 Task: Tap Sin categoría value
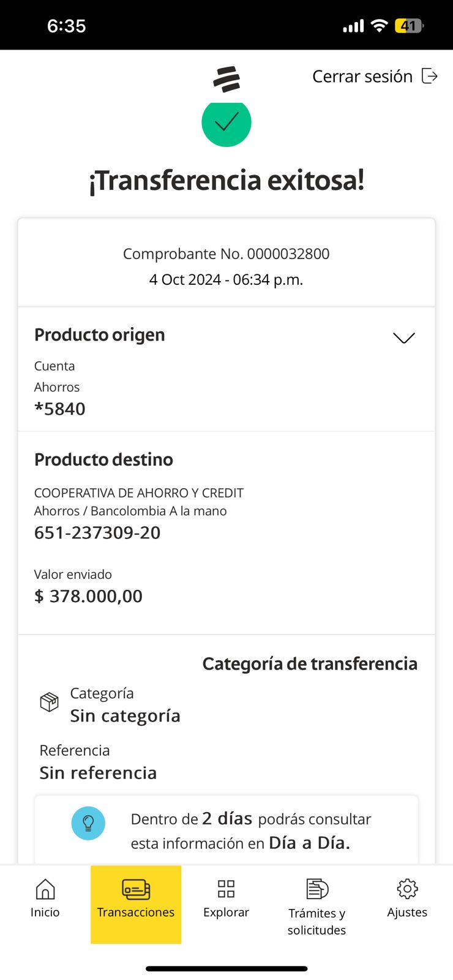pos(125,716)
